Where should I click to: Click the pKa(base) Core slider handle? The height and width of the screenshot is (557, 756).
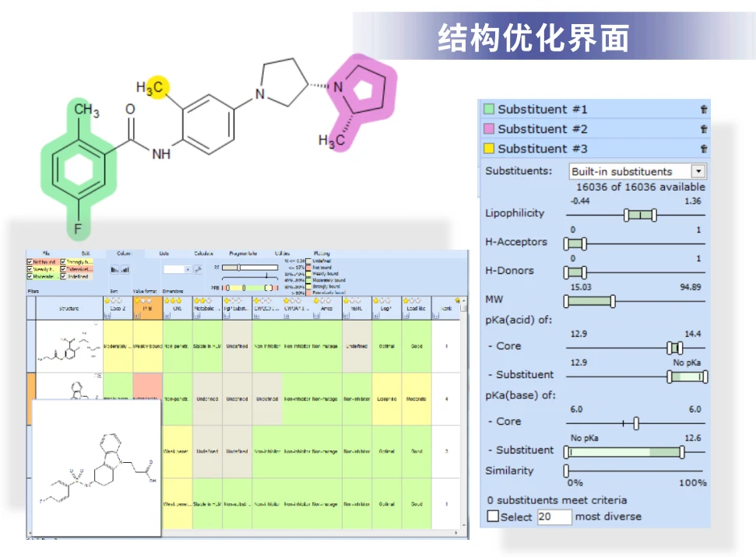click(636, 423)
